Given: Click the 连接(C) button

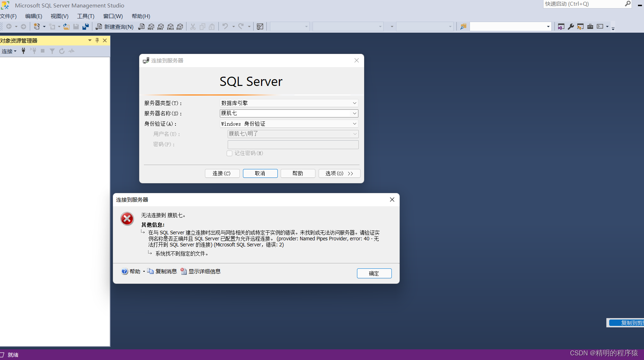Looking at the screenshot, I should tap(222, 173).
